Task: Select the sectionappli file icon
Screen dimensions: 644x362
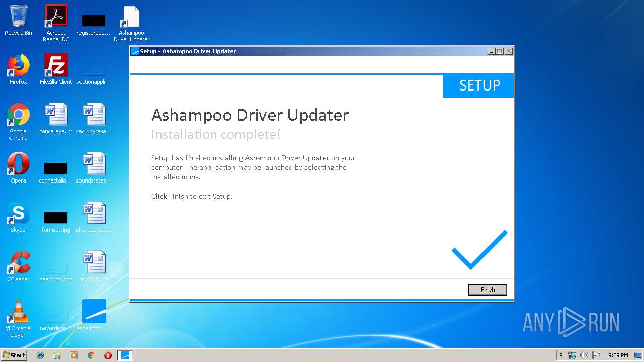Action: [94, 73]
